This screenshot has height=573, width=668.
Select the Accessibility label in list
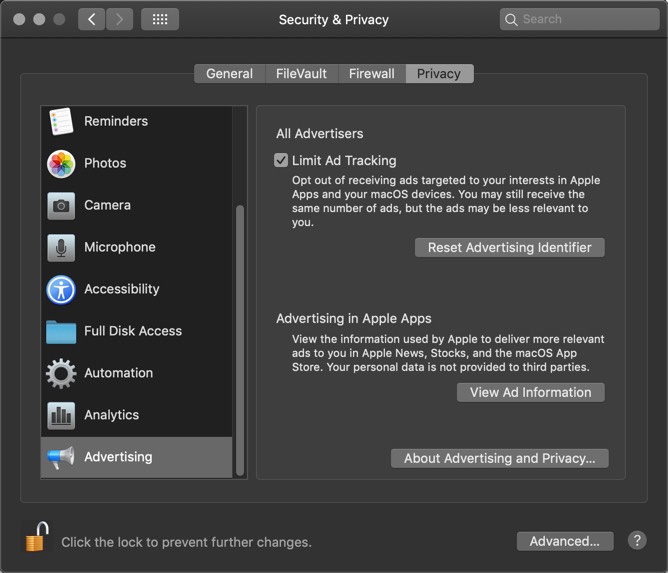click(x=122, y=289)
